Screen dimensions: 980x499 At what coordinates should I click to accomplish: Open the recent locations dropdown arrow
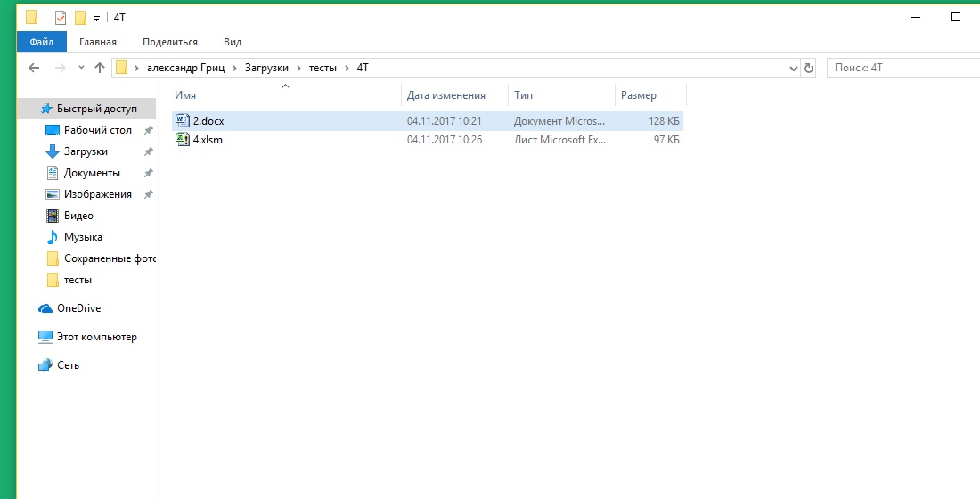(x=81, y=68)
